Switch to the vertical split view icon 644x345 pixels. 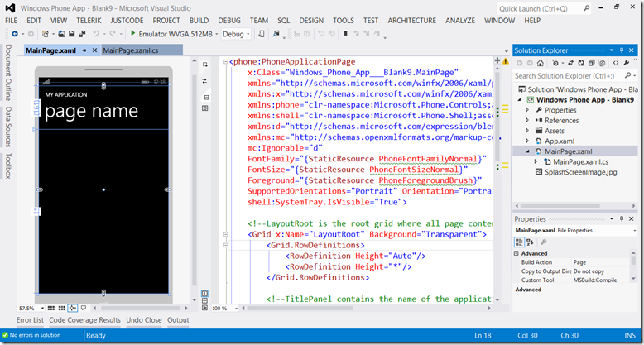coord(204,293)
